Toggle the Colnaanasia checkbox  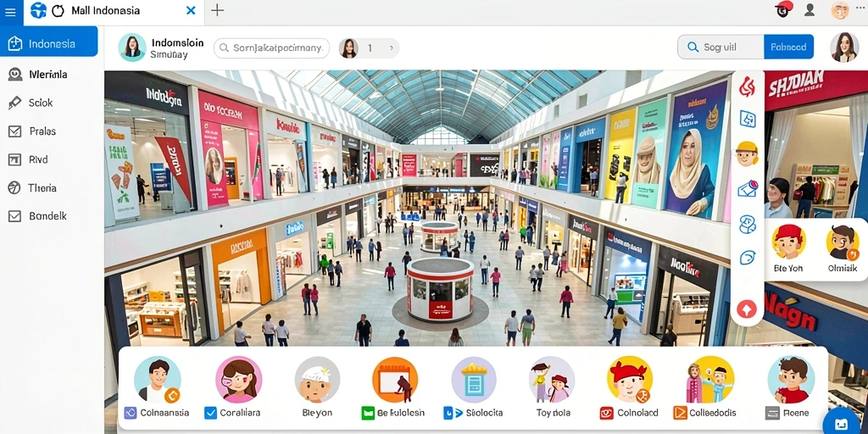point(130,413)
